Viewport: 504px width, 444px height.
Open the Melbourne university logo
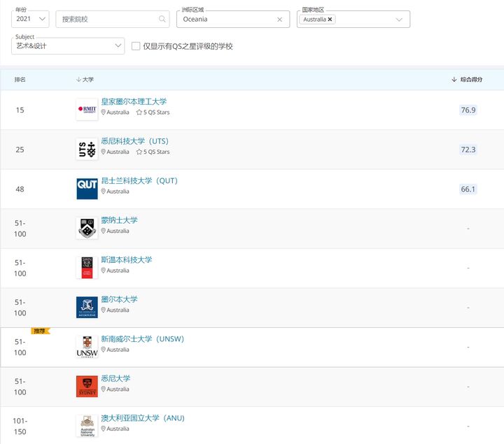87,307
